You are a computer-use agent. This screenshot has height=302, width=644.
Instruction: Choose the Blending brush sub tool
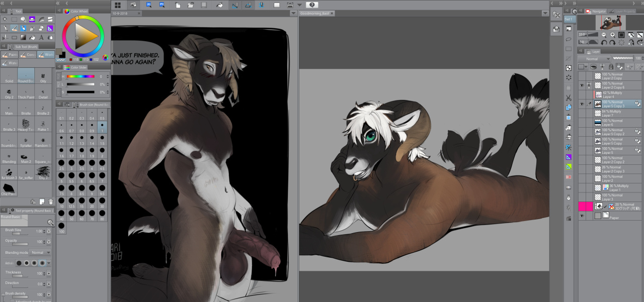click(x=9, y=158)
